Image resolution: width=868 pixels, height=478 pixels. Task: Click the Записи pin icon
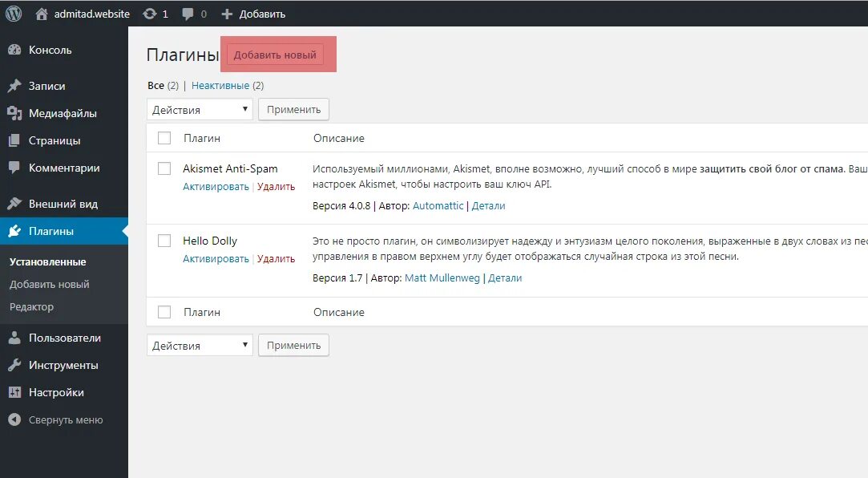tap(14, 86)
